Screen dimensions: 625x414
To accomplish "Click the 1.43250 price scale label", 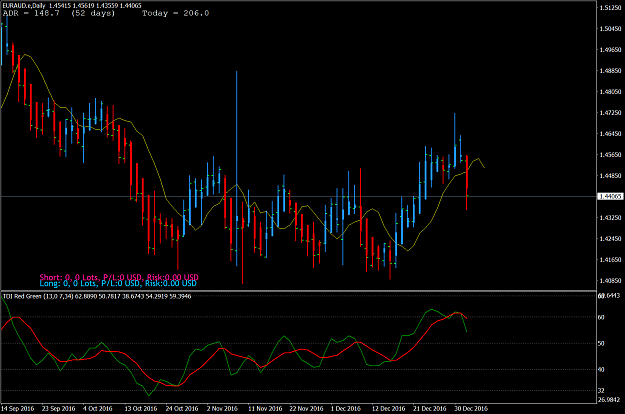I will pyautogui.click(x=610, y=218).
